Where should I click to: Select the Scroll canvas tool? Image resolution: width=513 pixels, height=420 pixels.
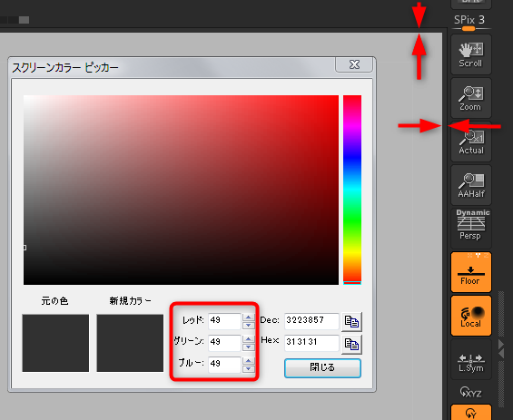tap(471, 54)
